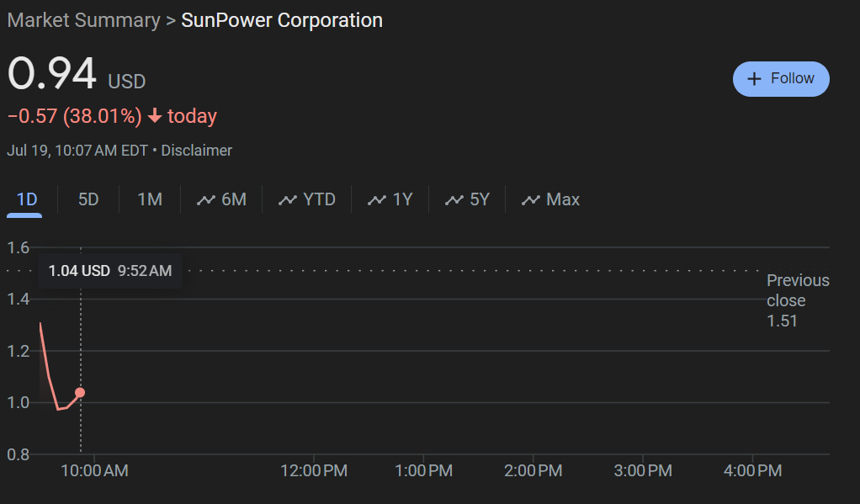Click the 1:00 PM axis label

pos(423,470)
